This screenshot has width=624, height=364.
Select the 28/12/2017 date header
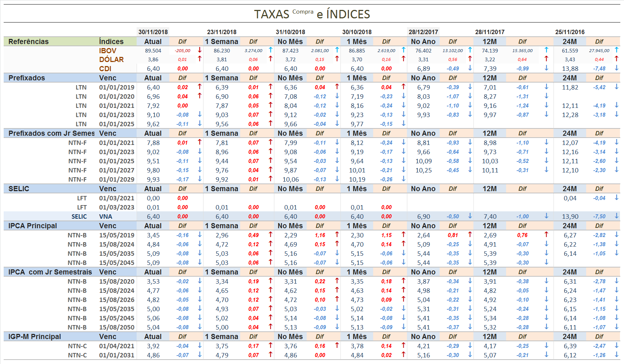423,32
